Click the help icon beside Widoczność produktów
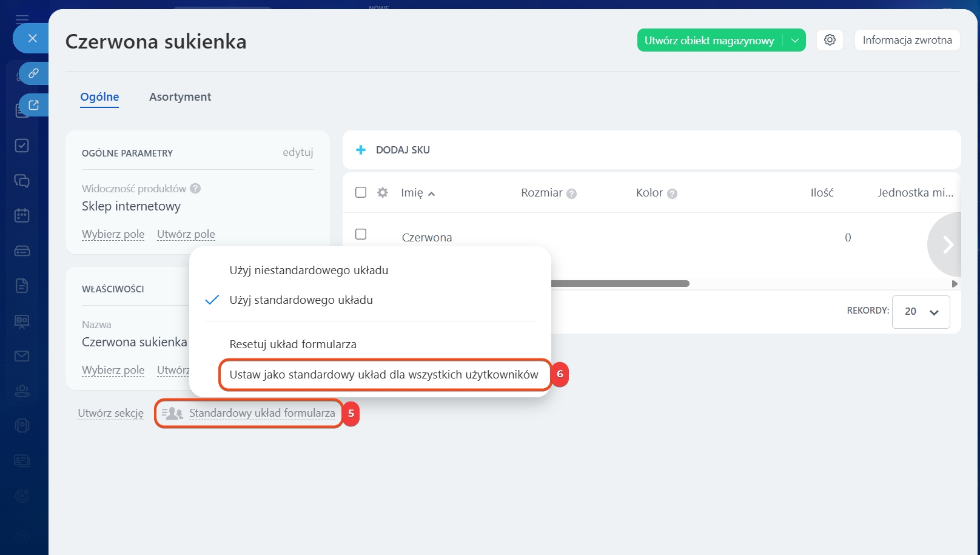This screenshot has width=980, height=555. tap(195, 189)
